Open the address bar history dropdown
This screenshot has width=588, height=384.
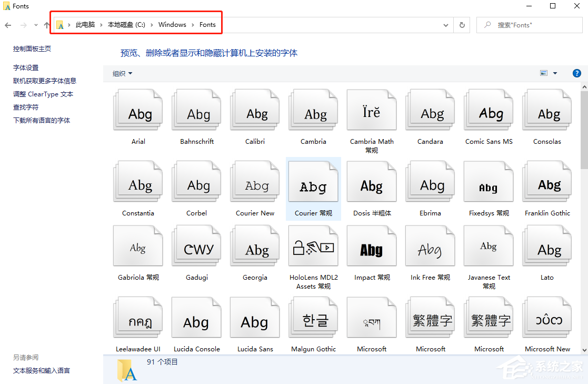(445, 25)
